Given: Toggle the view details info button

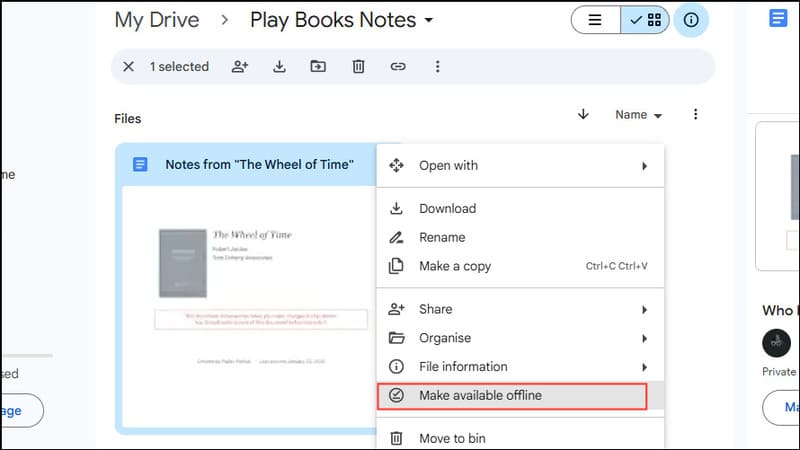Looking at the screenshot, I should point(691,20).
